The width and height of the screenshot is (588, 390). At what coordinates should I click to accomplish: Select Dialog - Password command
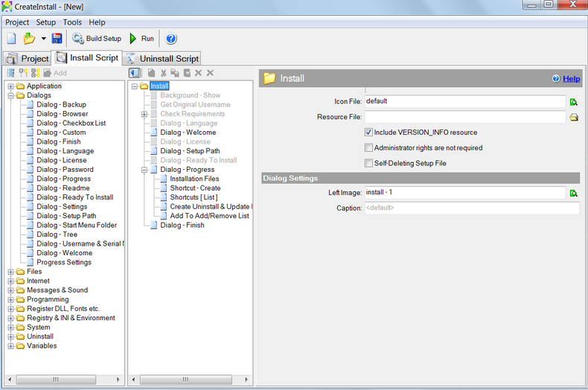pos(65,170)
